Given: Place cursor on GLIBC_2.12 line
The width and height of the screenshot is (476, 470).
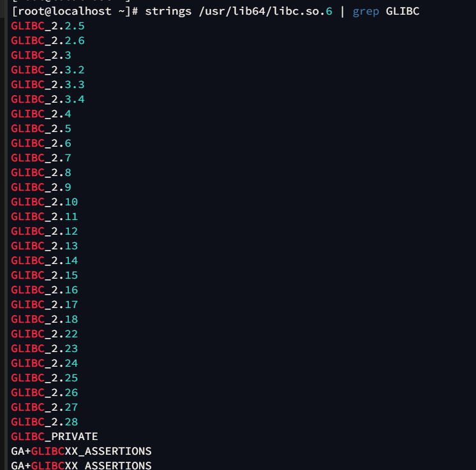Looking at the screenshot, I should [x=44, y=231].
